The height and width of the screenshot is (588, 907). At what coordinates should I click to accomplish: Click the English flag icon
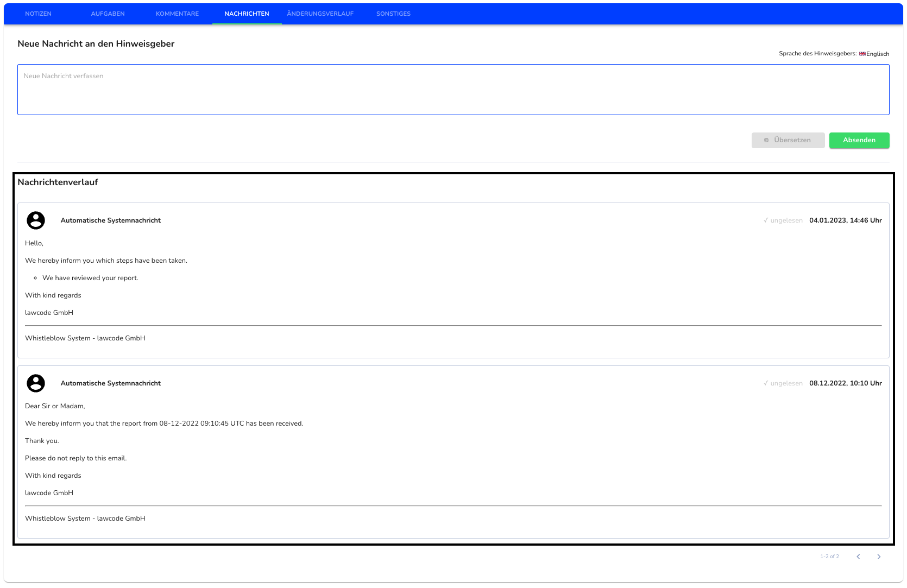(862, 54)
